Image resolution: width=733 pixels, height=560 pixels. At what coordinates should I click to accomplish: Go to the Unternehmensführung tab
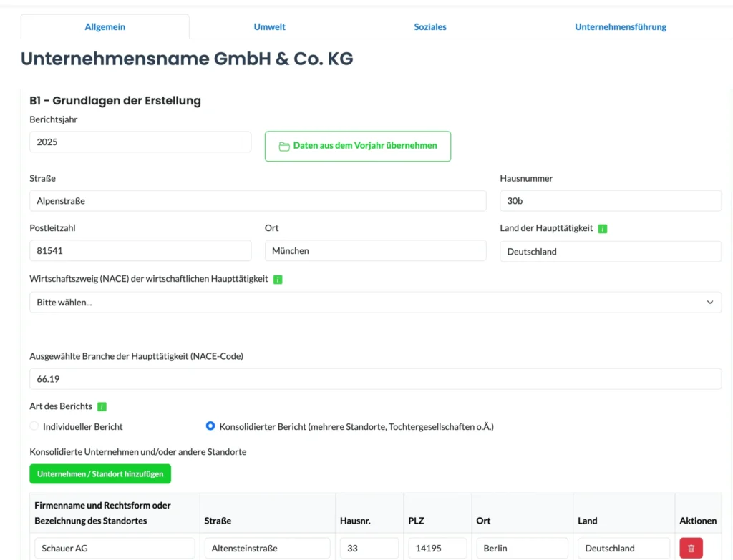(x=620, y=27)
